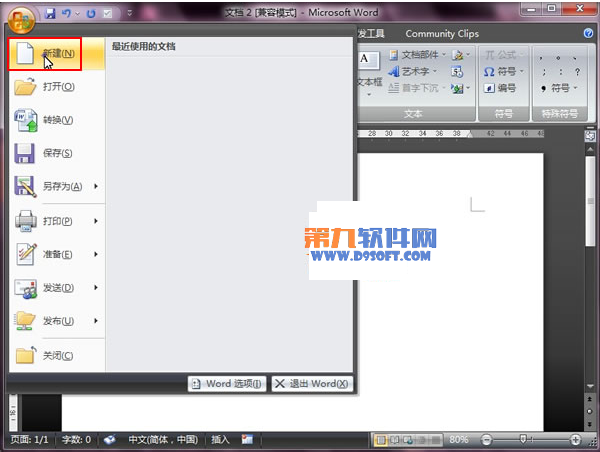Click 退出 Word button
Image resolution: width=600 pixels, height=452 pixels.
pyautogui.click(x=312, y=384)
